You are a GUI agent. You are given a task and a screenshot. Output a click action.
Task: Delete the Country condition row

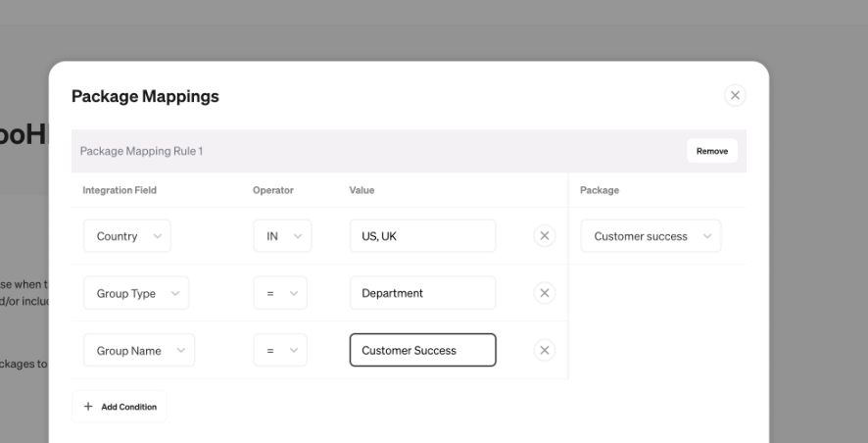(544, 236)
